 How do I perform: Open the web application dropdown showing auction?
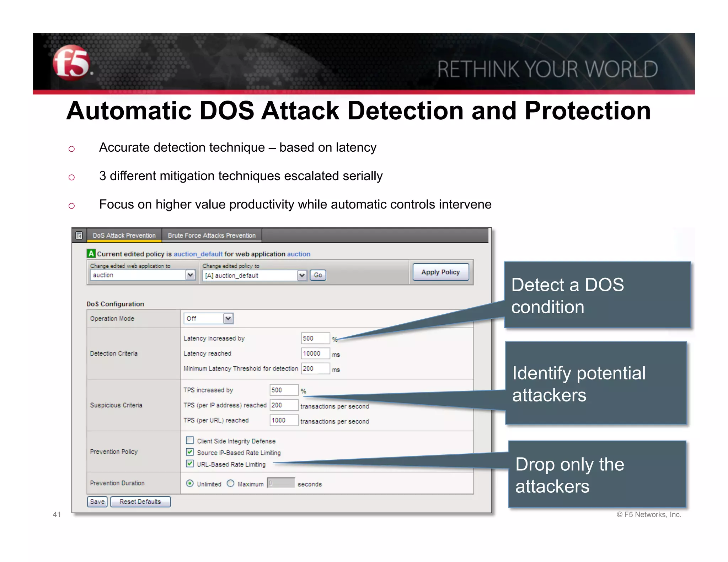coord(143,275)
